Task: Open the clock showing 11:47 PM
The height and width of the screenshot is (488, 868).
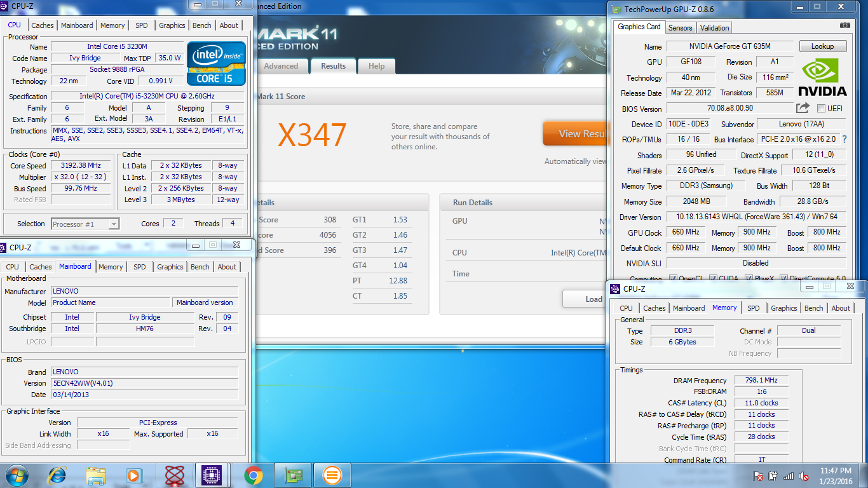Action: click(x=836, y=475)
